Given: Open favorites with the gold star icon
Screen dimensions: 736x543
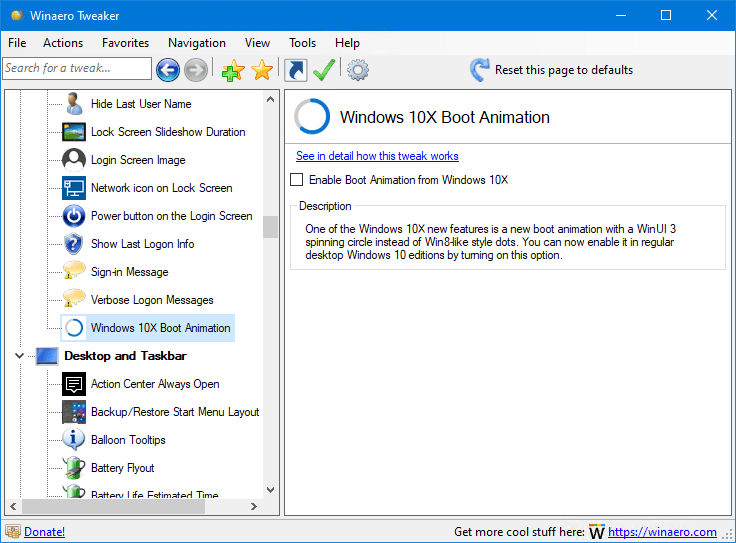Looking at the screenshot, I should (262, 70).
